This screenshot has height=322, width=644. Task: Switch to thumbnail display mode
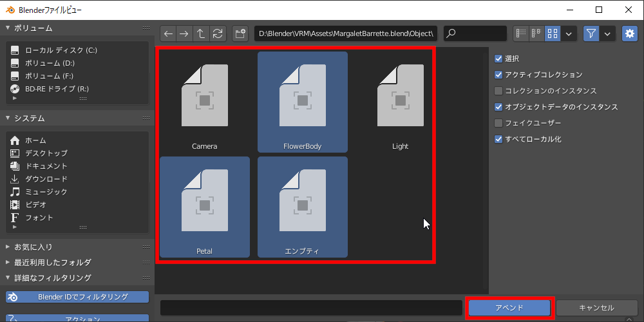553,33
